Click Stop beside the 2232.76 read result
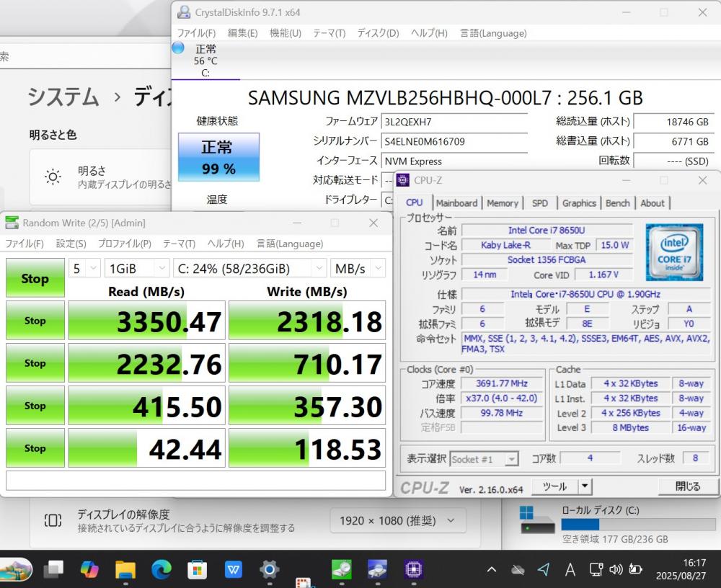 click(x=35, y=363)
